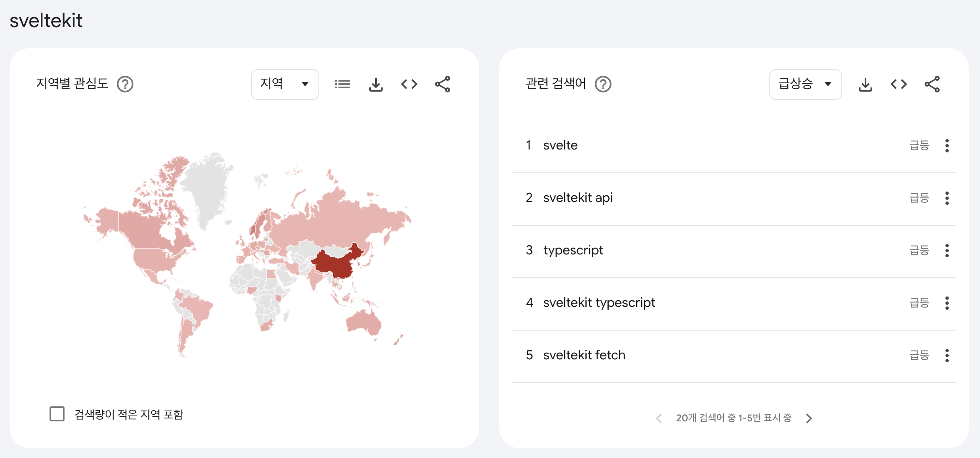Image resolution: width=980 pixels, height=458 pixels.
Task: Go to next page of related queries
Action: (x=808, y=418)
